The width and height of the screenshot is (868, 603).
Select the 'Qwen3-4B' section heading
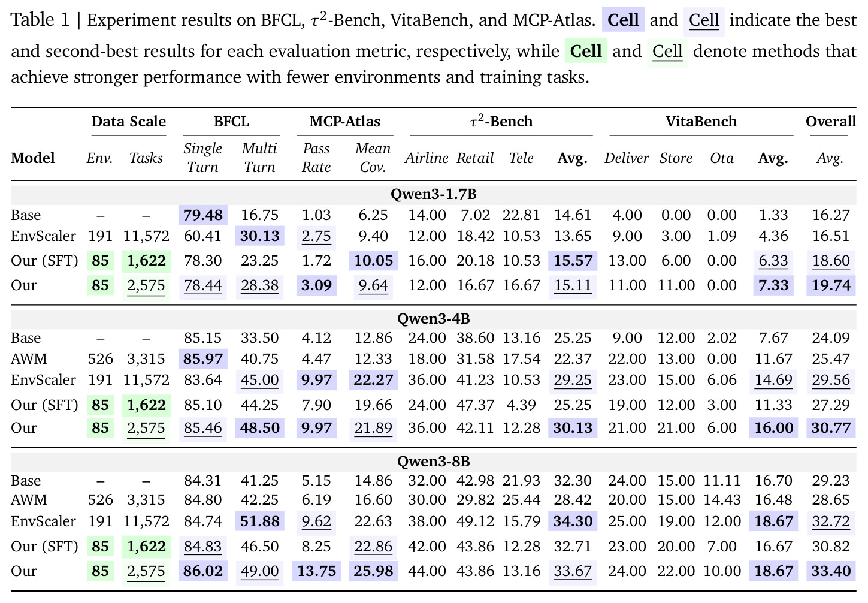click(433, 318)
